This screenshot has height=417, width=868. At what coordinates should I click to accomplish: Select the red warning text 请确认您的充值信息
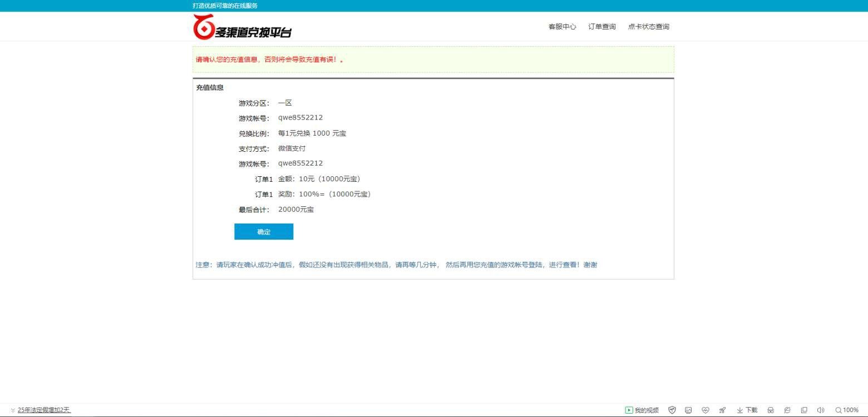click(270, 59)
